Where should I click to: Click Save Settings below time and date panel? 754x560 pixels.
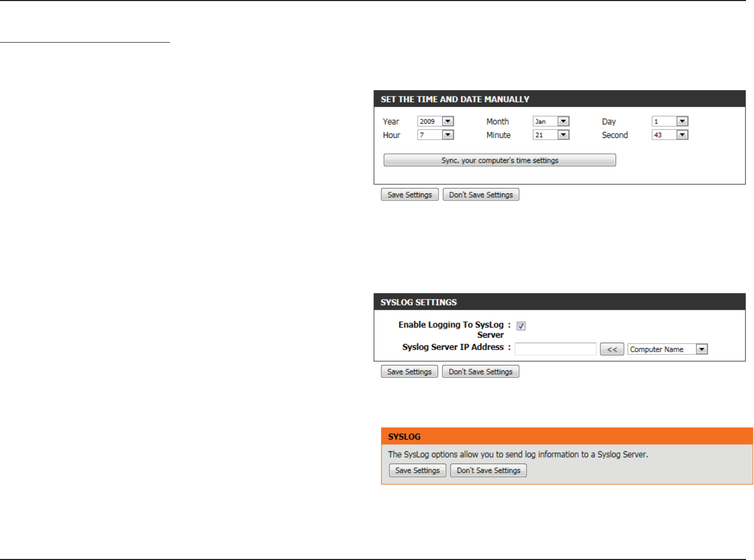410,194
